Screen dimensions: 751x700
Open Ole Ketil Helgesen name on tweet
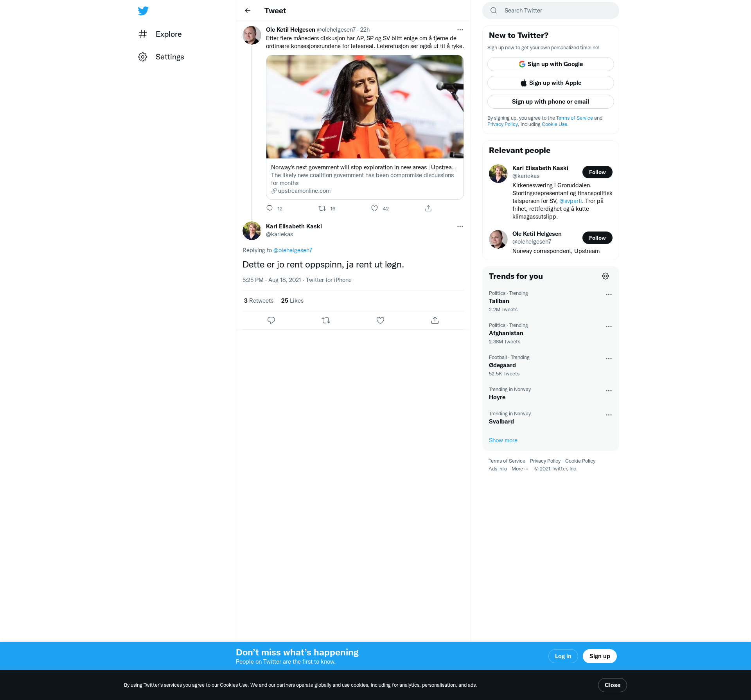pyautogui.click(x=291, y=30)
